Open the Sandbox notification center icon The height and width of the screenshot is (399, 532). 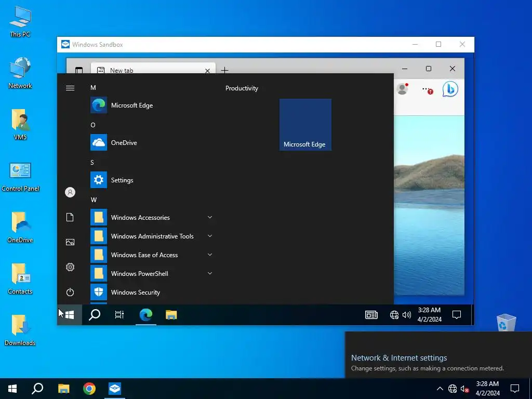click(457, 315)
